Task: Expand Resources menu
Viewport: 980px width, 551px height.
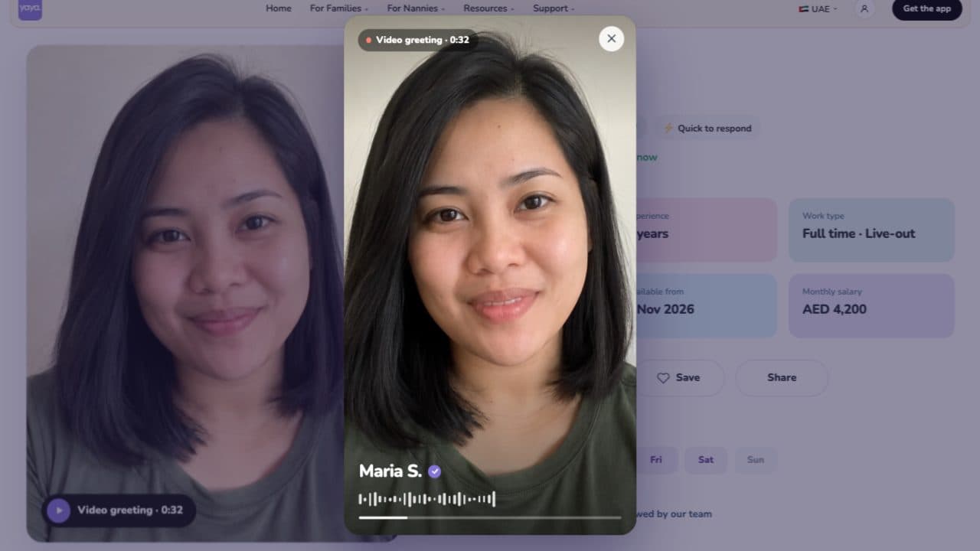Action: pos(488,8)
